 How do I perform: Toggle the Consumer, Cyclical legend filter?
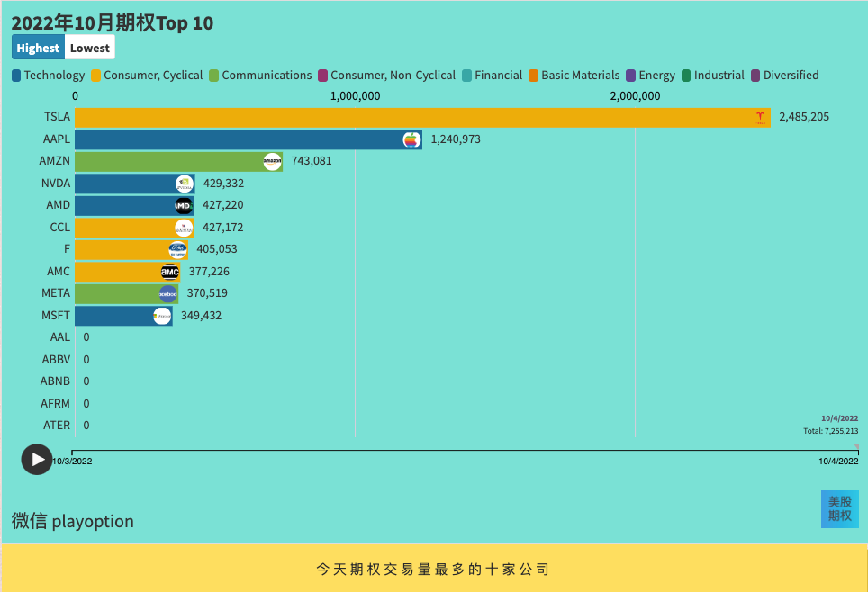(148, 76)
